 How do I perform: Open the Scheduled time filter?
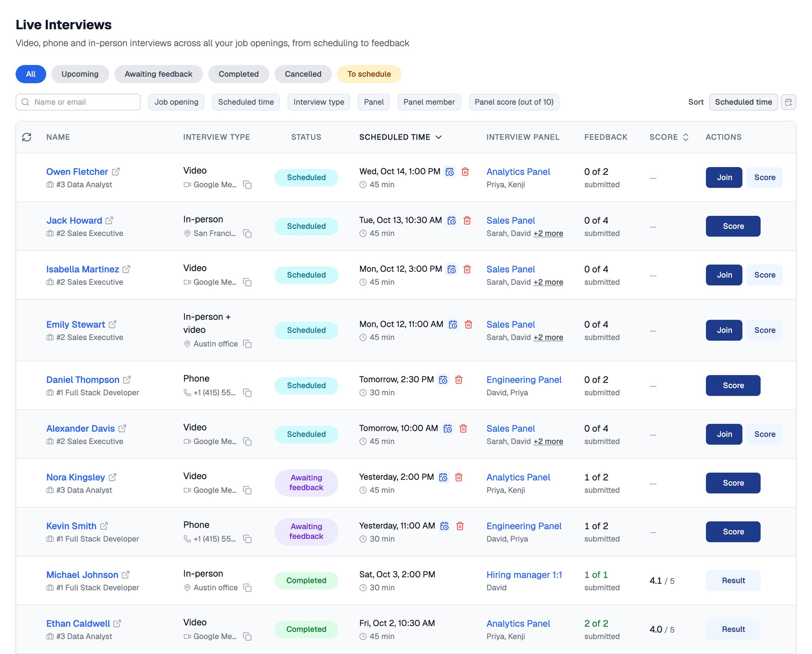[x=246, y=102]
